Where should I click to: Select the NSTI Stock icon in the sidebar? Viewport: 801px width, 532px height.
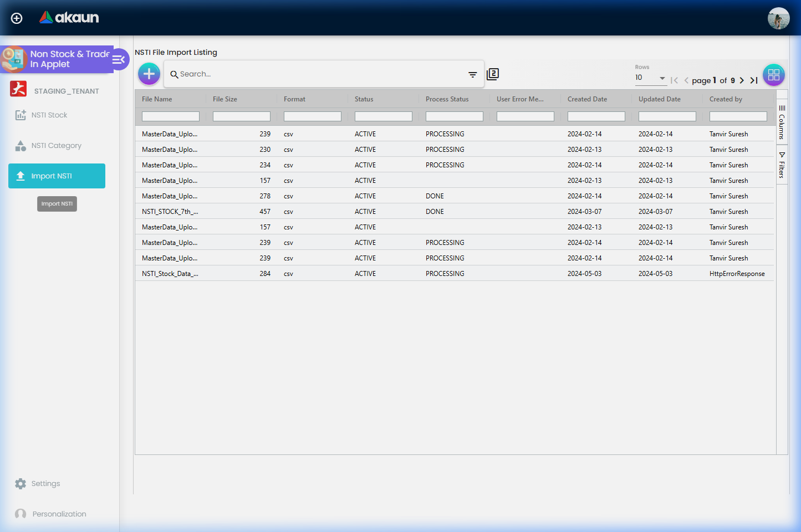[x=20, y=115]
